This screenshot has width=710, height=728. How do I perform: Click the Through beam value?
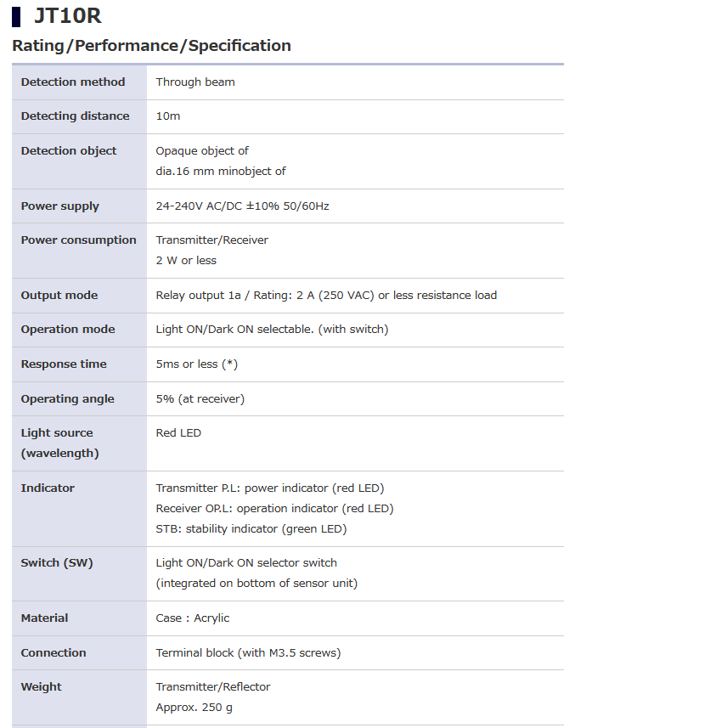pos(195,82)
